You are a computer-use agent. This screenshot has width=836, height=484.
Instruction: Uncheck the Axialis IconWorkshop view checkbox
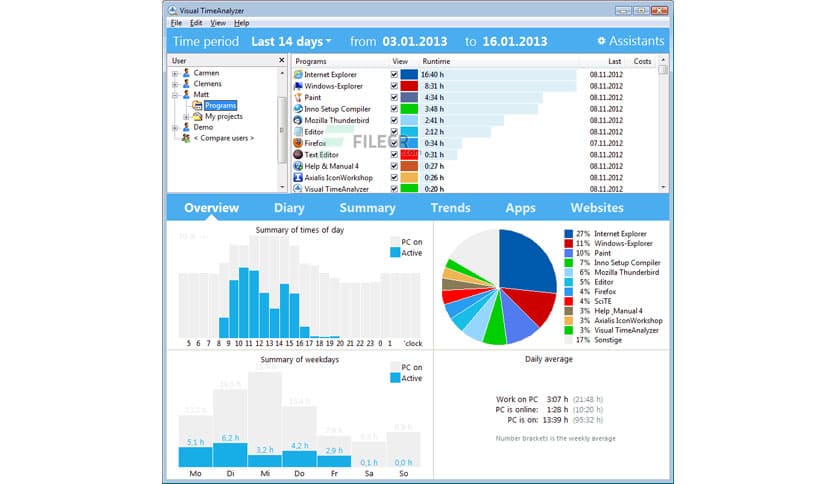point(394,178)
